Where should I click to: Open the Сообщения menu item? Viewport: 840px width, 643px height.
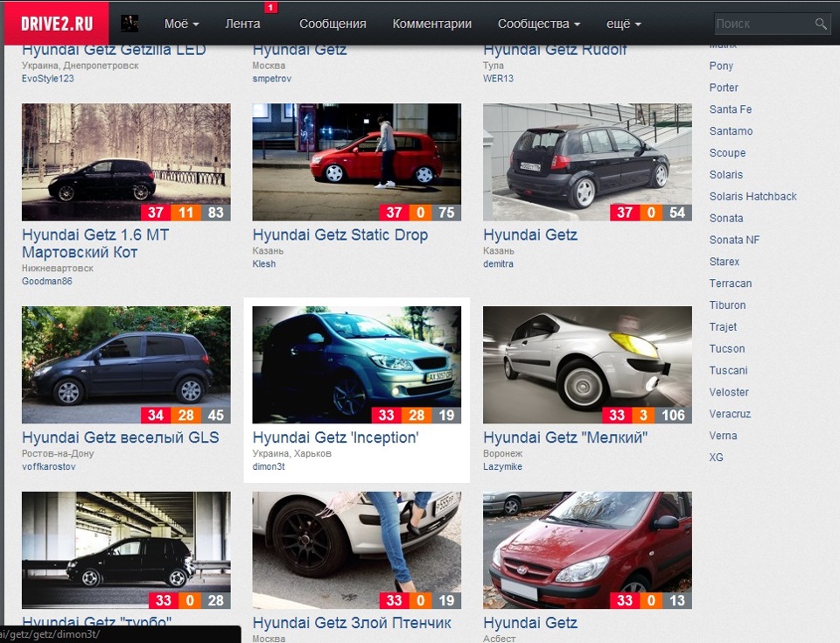[x=332, y=24]
